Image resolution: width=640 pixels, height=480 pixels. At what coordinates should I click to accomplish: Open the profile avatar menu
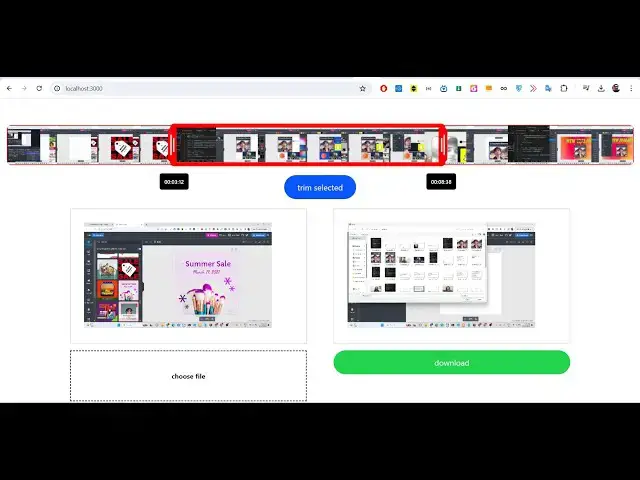click(x=616, y=88)
